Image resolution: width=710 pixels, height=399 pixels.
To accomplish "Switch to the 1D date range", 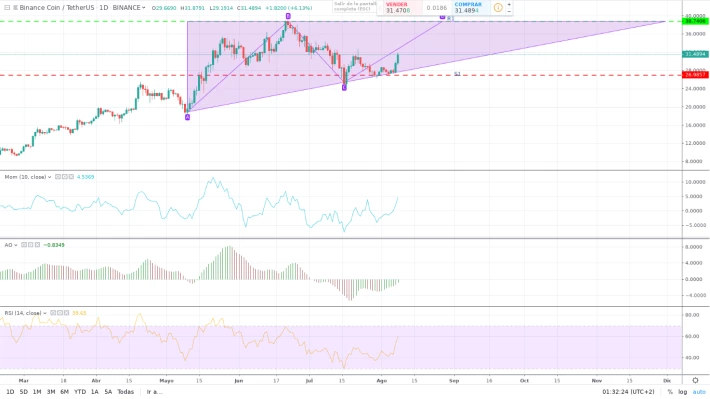I will [10, 392].
